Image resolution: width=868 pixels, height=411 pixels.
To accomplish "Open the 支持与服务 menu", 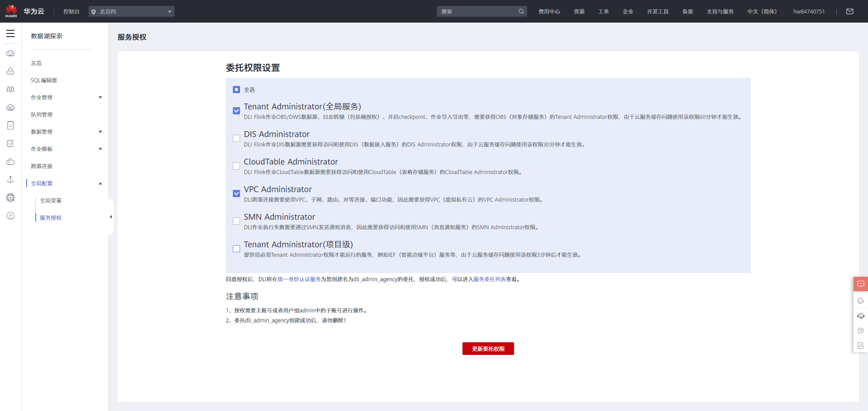I will tap(720, 12).
